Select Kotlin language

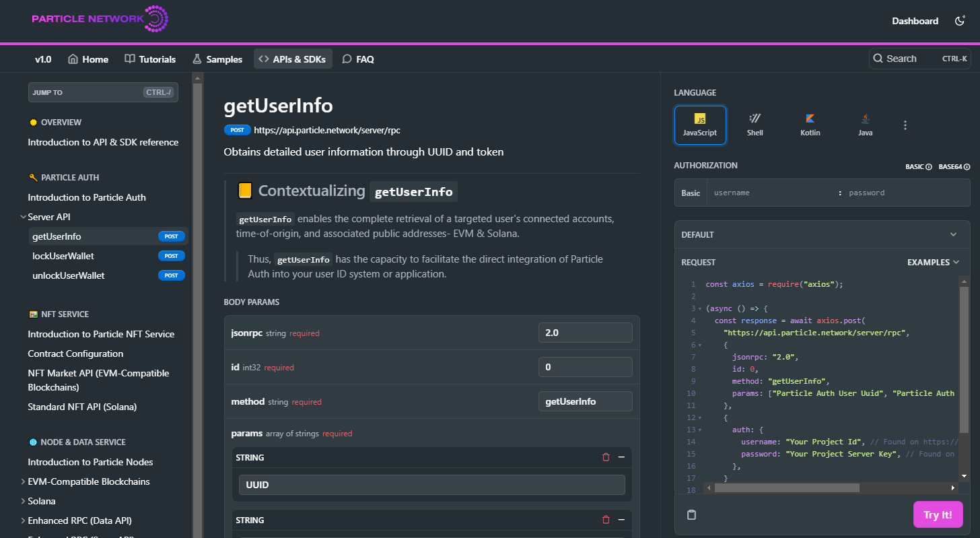pos(810,125)
